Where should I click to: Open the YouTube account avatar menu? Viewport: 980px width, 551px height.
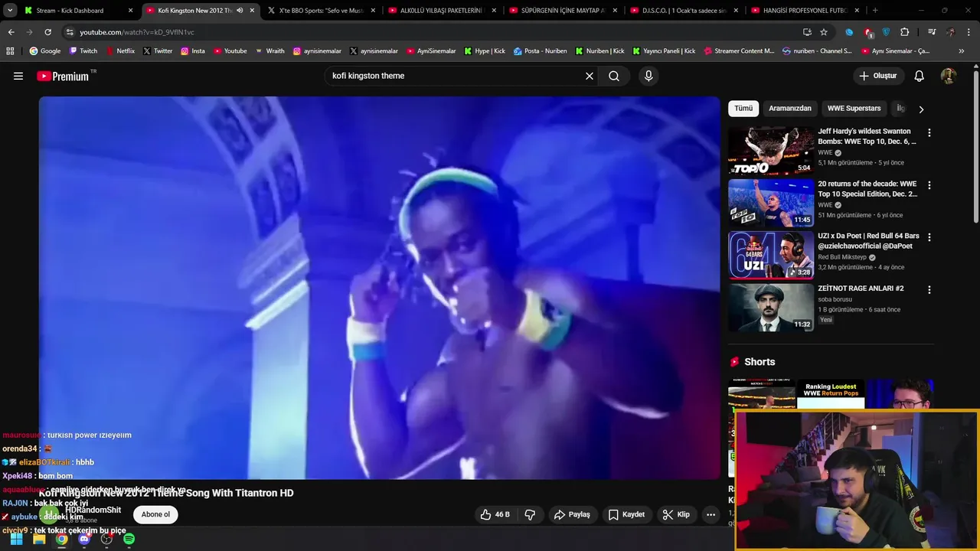948,76
